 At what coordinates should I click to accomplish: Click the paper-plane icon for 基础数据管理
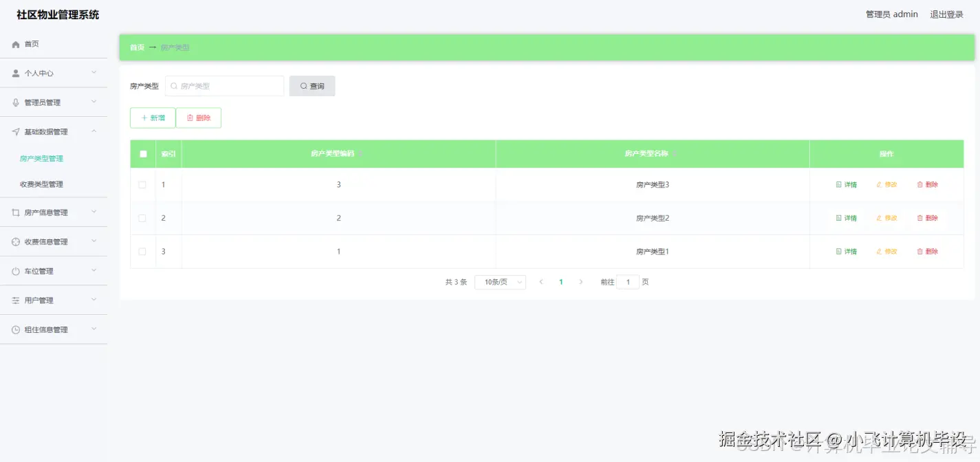(16, 132)
